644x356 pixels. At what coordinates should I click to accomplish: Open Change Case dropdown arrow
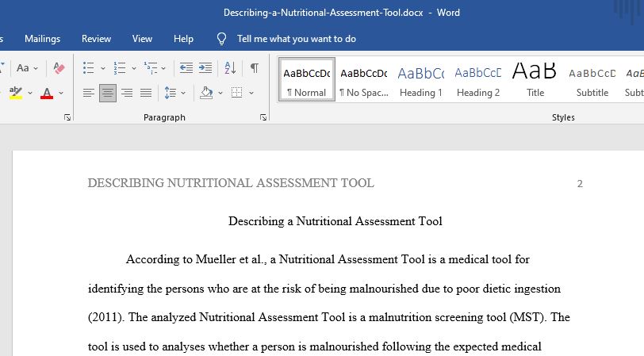(36, 68)
